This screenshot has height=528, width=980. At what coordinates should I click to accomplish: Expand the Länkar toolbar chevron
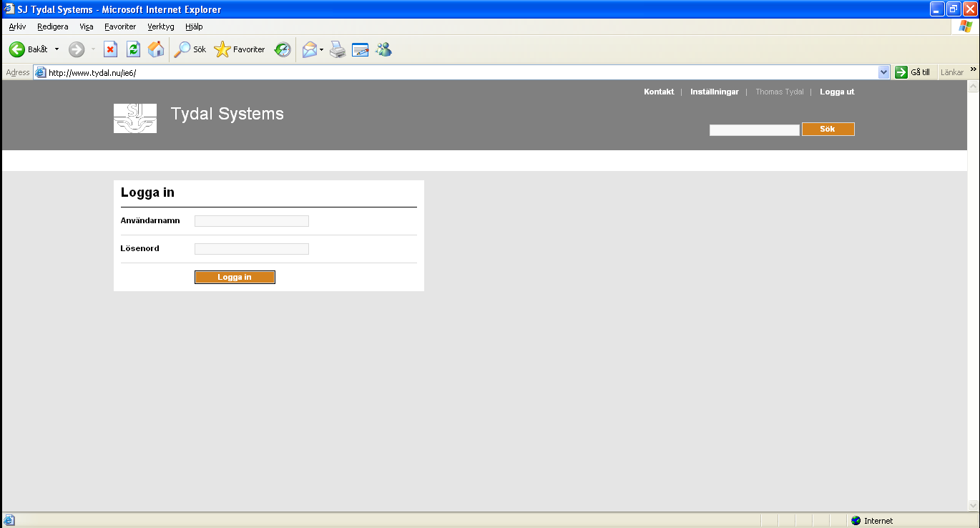tap(973, 70)
